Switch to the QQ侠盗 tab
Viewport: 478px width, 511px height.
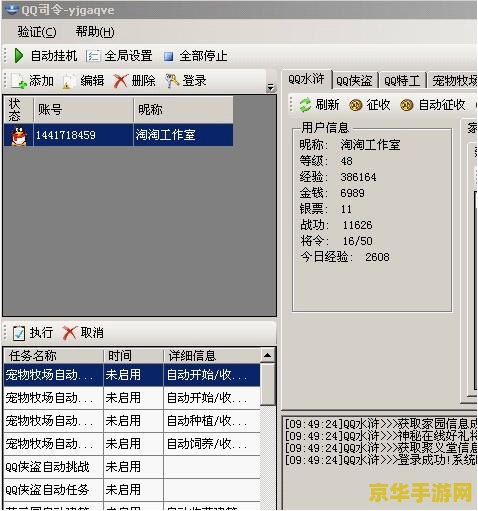pyautogui.click(x=354, y=81)
